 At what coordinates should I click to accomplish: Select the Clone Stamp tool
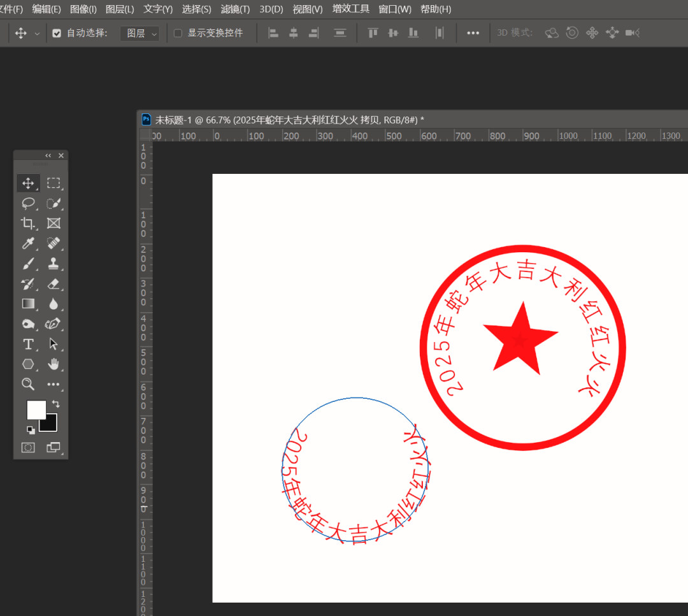(54, 264)
